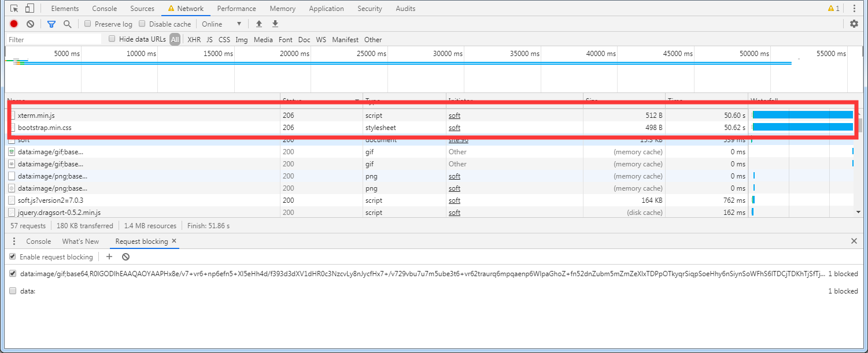Open the Elements tab
Image resolution: width=868 pixels, height=353 pixels.
point(65,8)
